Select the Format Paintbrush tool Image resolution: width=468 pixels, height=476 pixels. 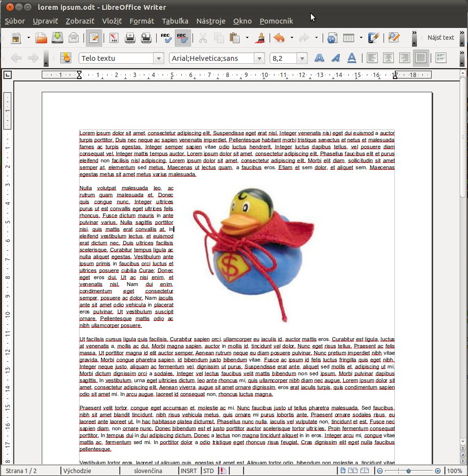[260, 38]
